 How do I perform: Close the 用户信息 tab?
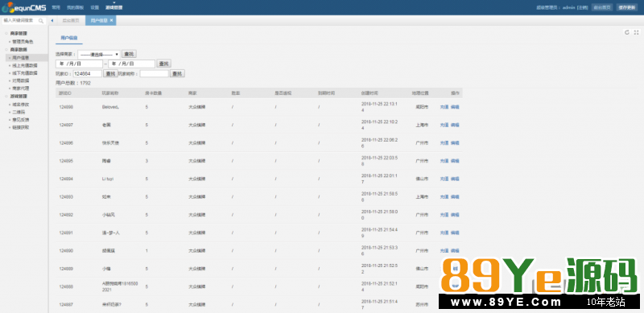click(x=111, y=21)
